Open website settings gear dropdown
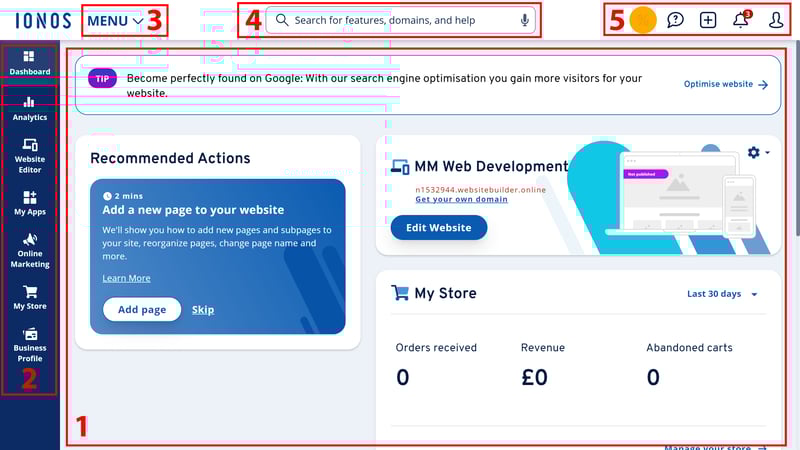The width and height of the screenshot is (800, 450). point(758,152)
